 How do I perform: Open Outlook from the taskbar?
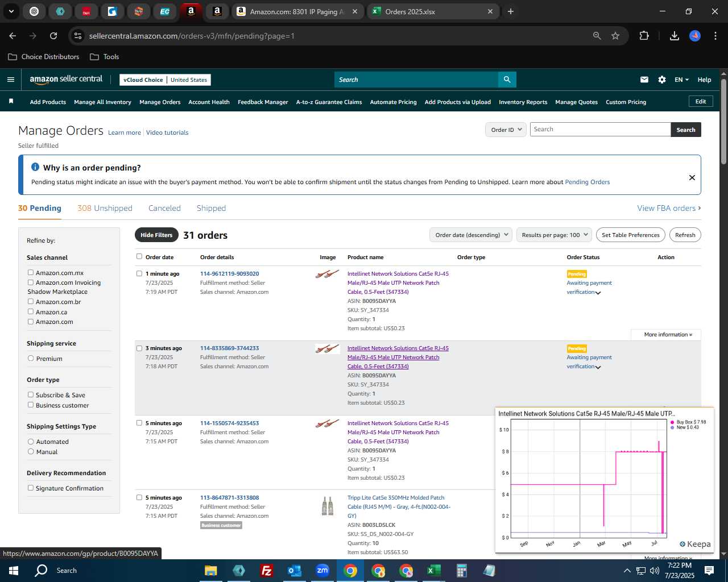[294, 571]
